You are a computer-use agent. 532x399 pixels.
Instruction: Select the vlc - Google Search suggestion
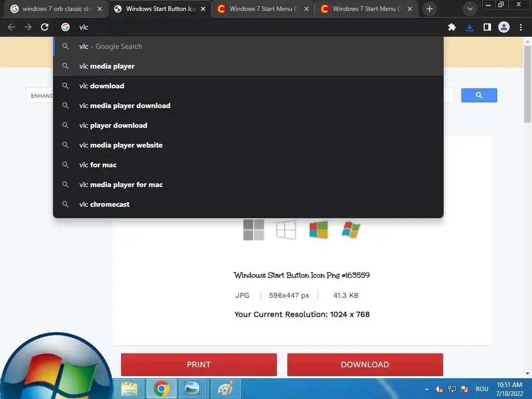pos(248,46)
